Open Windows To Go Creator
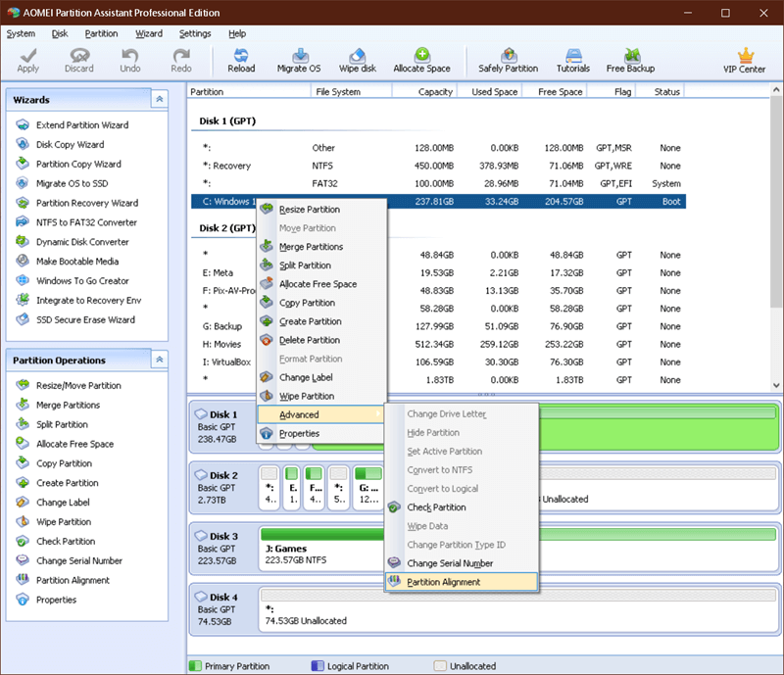 (x=82, y=281)
